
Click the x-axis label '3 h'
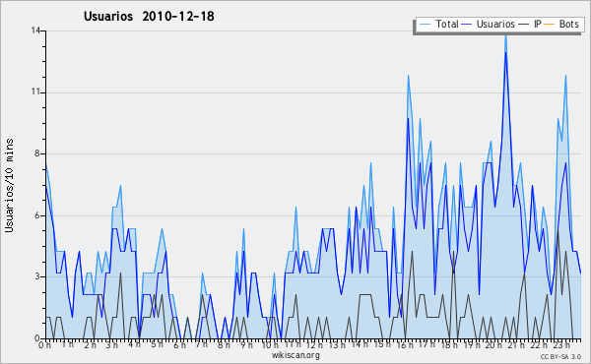tap(111, 345)
